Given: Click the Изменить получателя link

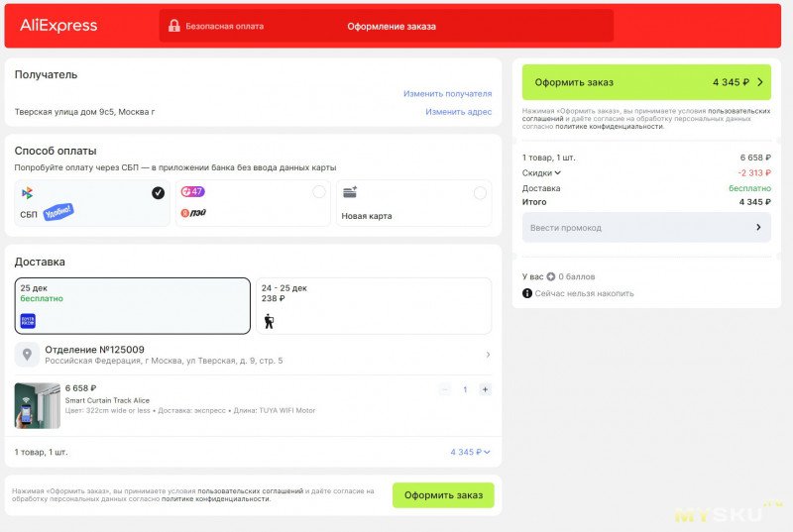Looking at the screenshot, I should (447, 93).
